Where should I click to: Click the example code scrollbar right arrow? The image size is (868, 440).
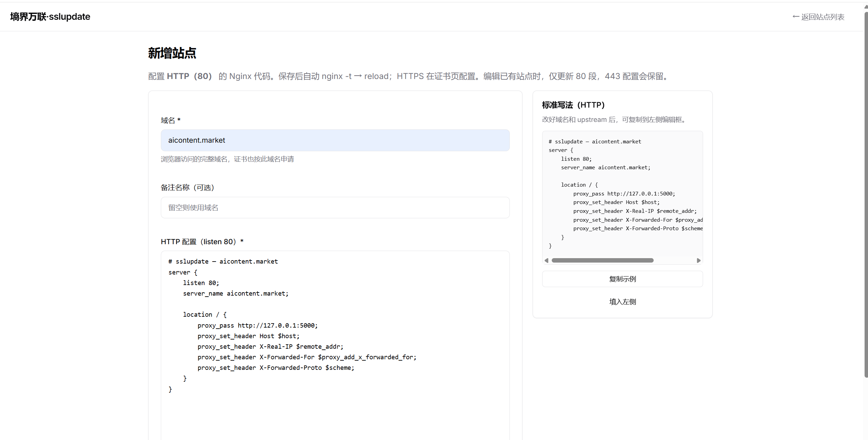tap(699, 261)
